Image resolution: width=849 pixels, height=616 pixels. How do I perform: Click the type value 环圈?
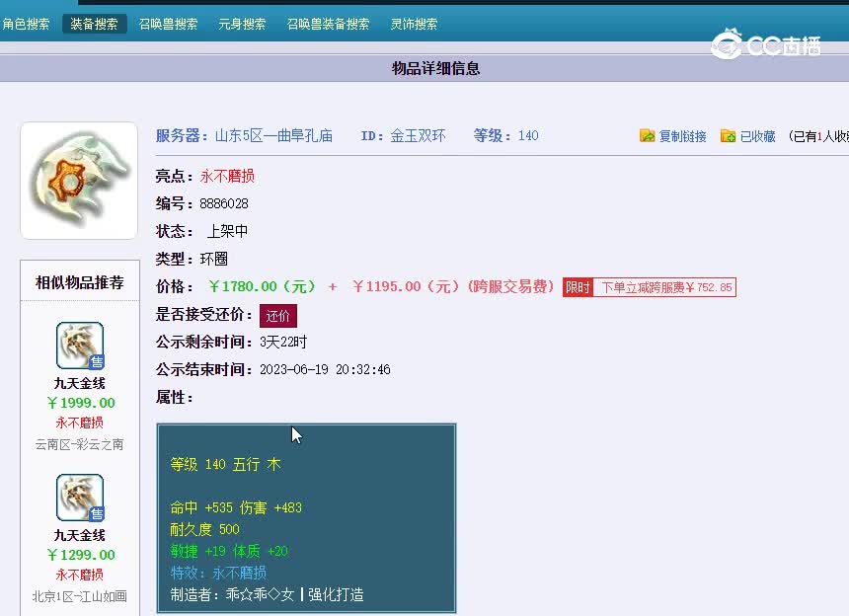coord(214,259)
